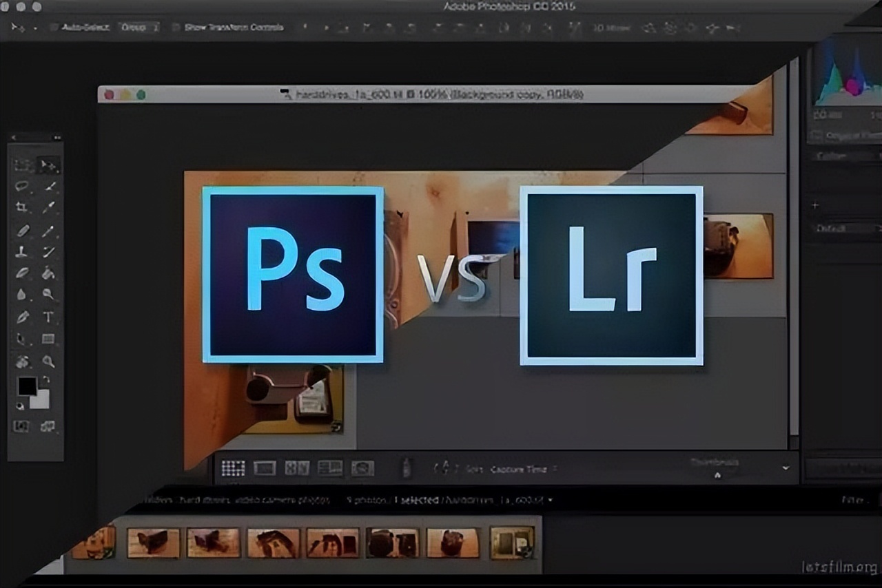The width and height of the screenshot is (882, 588).
Task: Select the highlighted last filmstrip thumbnail
Action: click(512, 542)
